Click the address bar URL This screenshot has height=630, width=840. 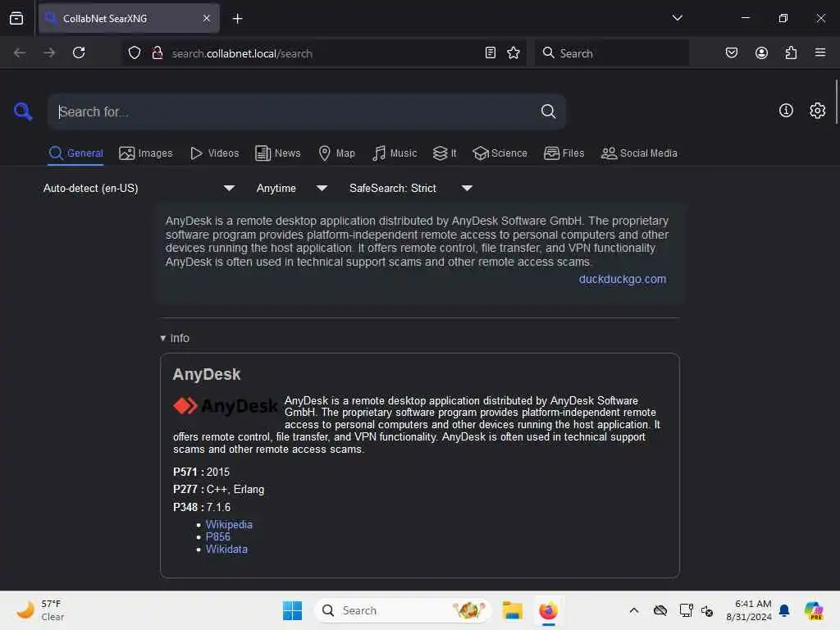[242, 53]
